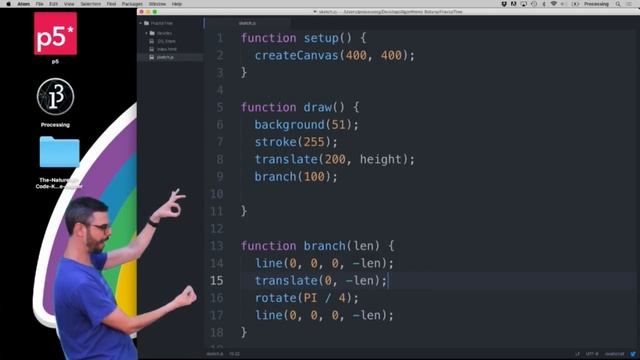Collapse the root project folder arrow
The height and width of the screenshot is (360, 640).
click(x=141, y=23)
